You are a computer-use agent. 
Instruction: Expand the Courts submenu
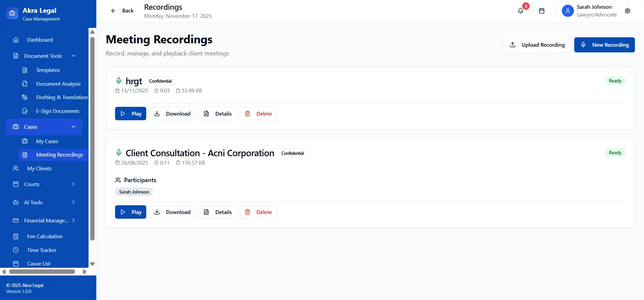73,184
